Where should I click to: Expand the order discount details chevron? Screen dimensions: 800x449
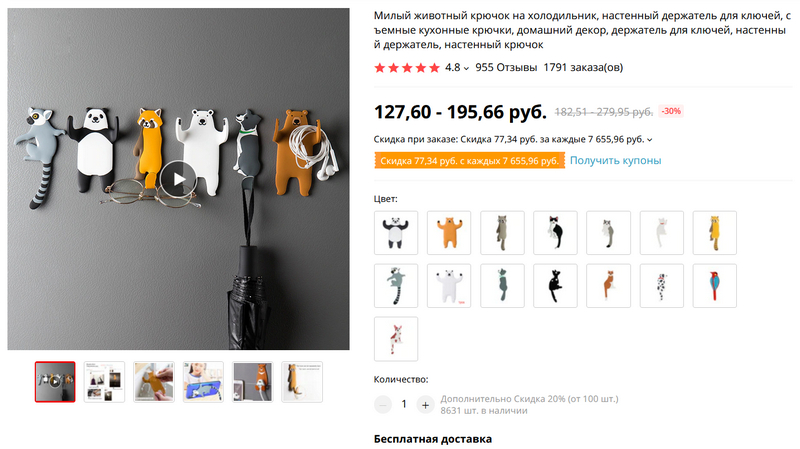(x=649, y=140)
